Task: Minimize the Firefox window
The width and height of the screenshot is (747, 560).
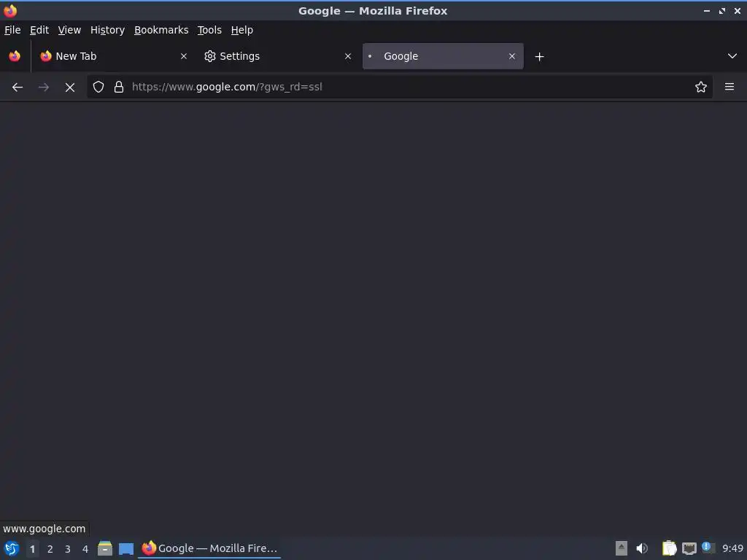Action: coord(707,10)
